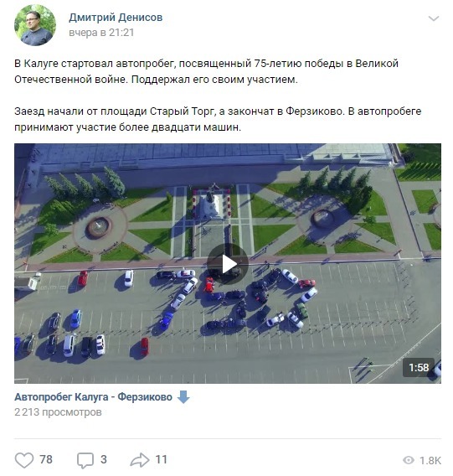Image resolution: width=453 pixels, height=476 pixels.
Task: Click the 1:58 video duration badge
Action: pyautogui.click(x=419, y=368)
